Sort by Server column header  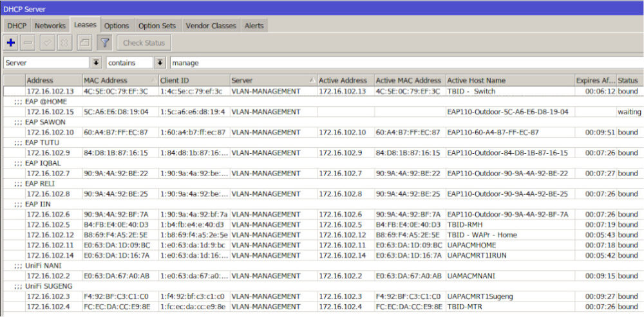point(274,80)
